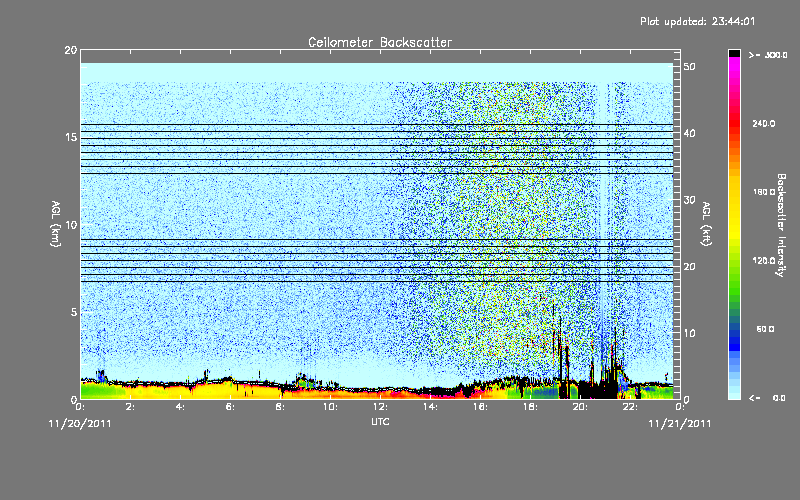
Task: Click the '18:' hour label on the UTC axis
Action: [x=530, y=407]
